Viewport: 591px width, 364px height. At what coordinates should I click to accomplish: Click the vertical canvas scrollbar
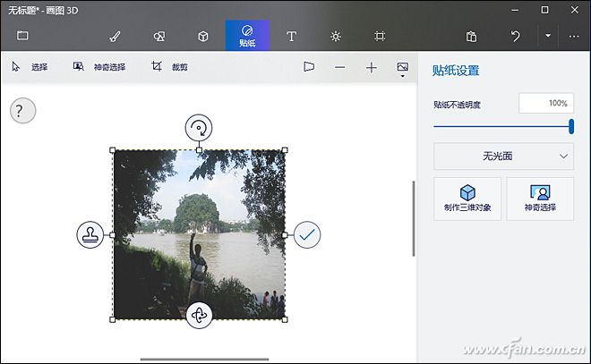[x=414, y=219]
